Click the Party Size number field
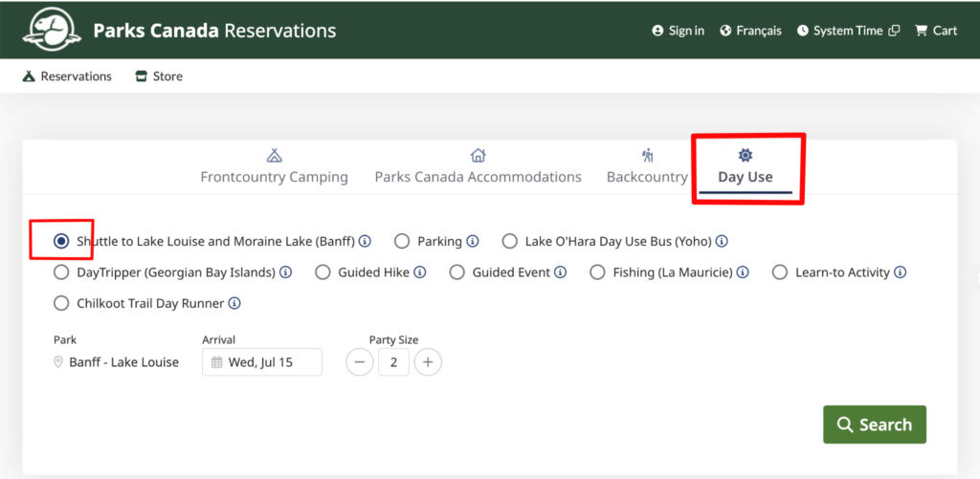This screenshot has height=479, width=980. [393, 362]
